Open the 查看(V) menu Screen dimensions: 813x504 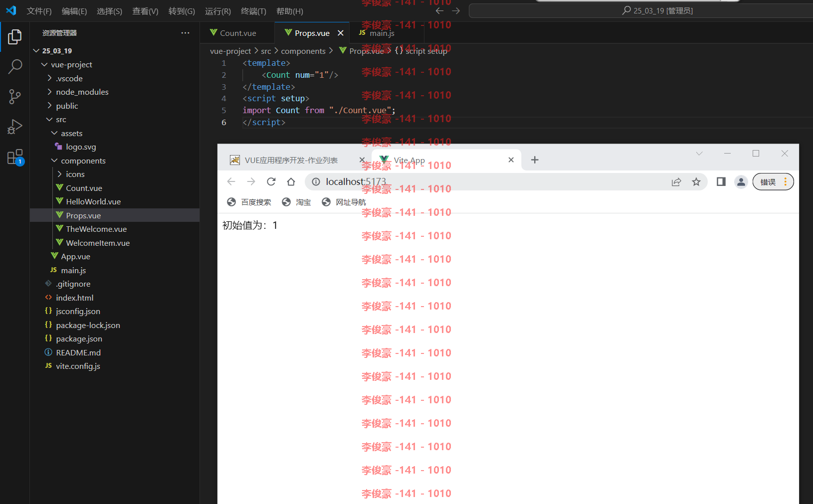pos(145,11)
